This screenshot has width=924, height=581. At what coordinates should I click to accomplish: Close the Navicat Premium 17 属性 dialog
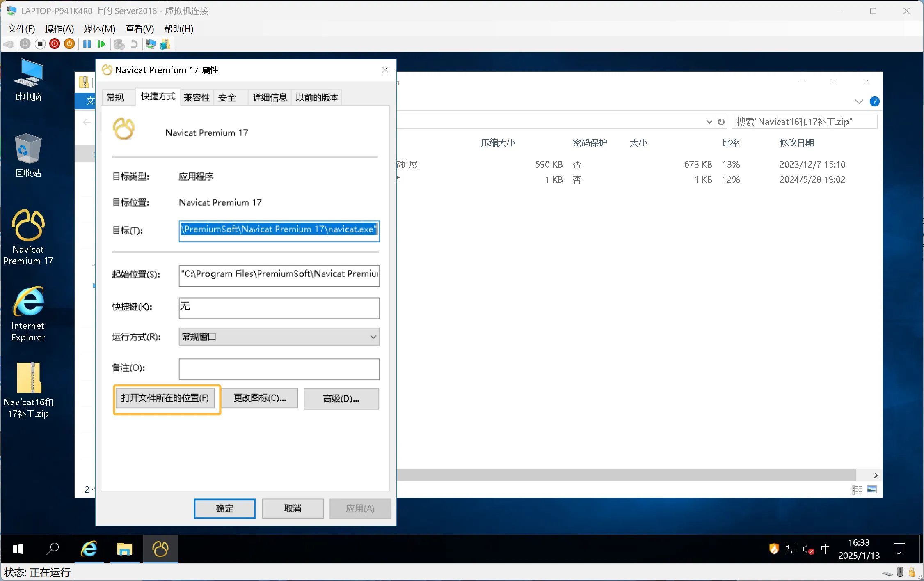(x=385, y=70)
